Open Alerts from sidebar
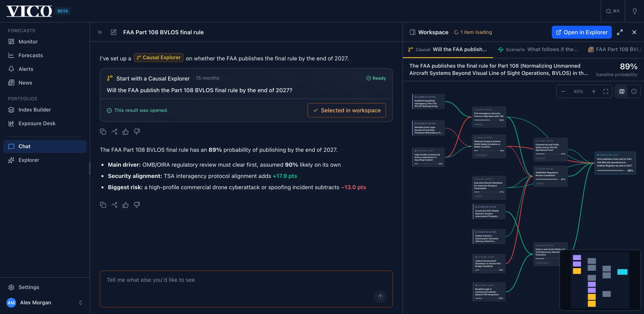Viewport: 644px width, 314px height. point(45,69)
